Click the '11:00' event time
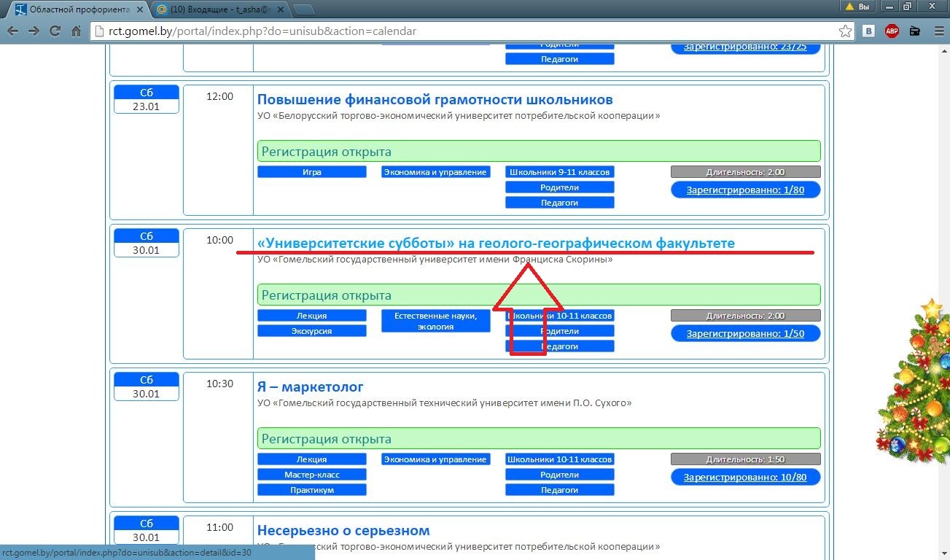 [x=219, y=527]
